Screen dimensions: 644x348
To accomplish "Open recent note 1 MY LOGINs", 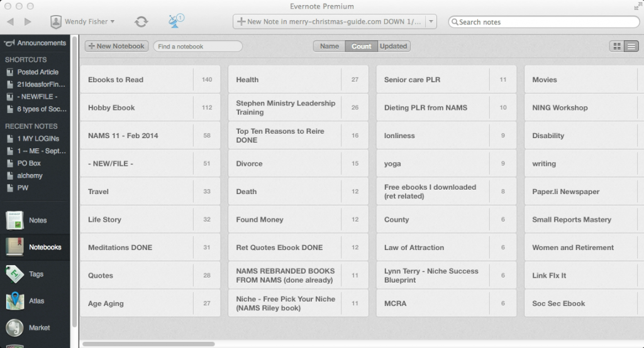I will pos(33,139).
